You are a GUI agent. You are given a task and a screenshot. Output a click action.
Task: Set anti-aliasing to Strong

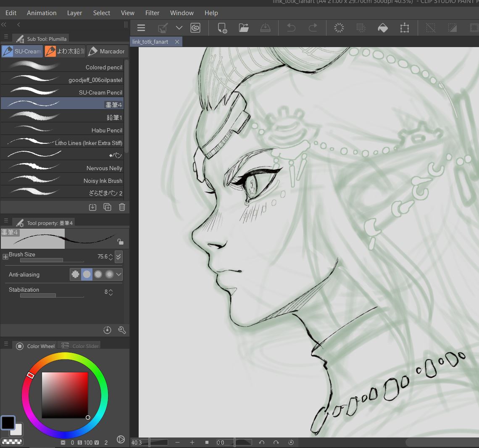coord(109,274)
